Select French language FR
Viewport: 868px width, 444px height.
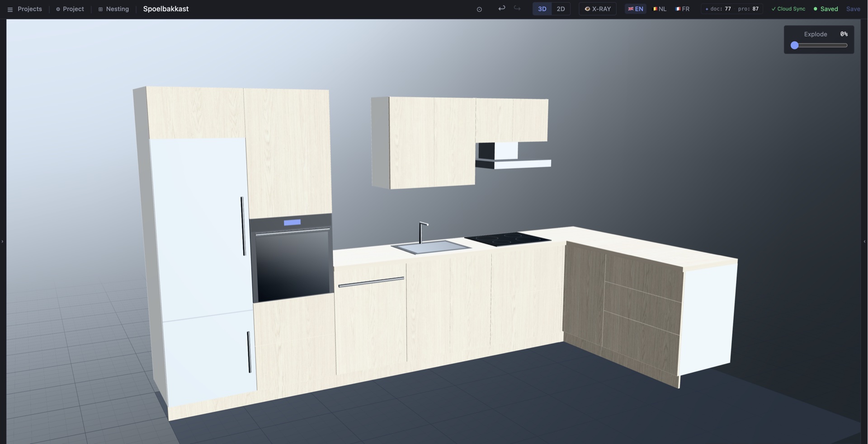pos(683,9)
